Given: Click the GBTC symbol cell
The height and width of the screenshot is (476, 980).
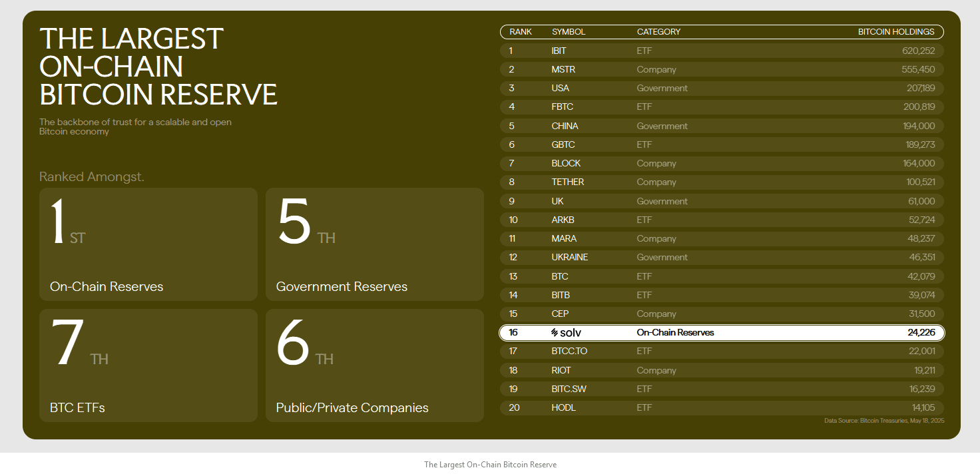Looking at the screenshot, I should coord(563,144).
